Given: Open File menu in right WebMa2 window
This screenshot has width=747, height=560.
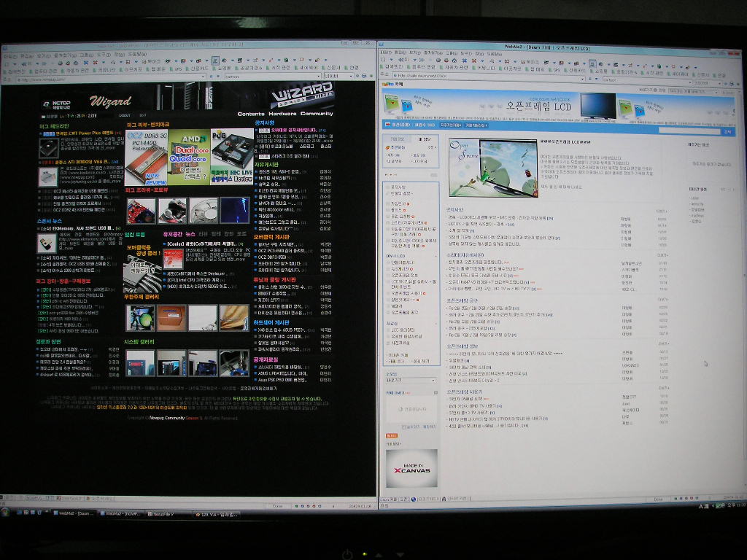Looking at the screenshot, I should [387, 52].
